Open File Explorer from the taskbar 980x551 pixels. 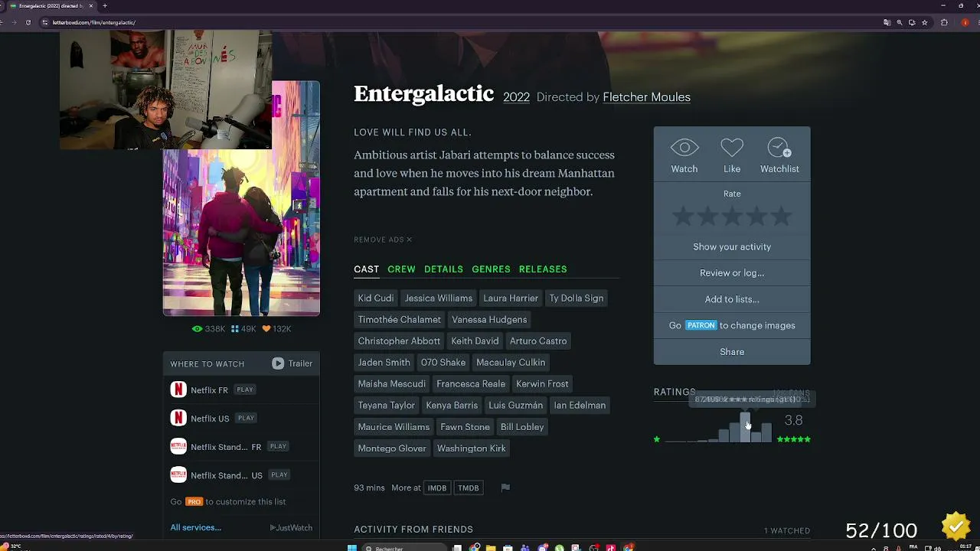point(491,548)
